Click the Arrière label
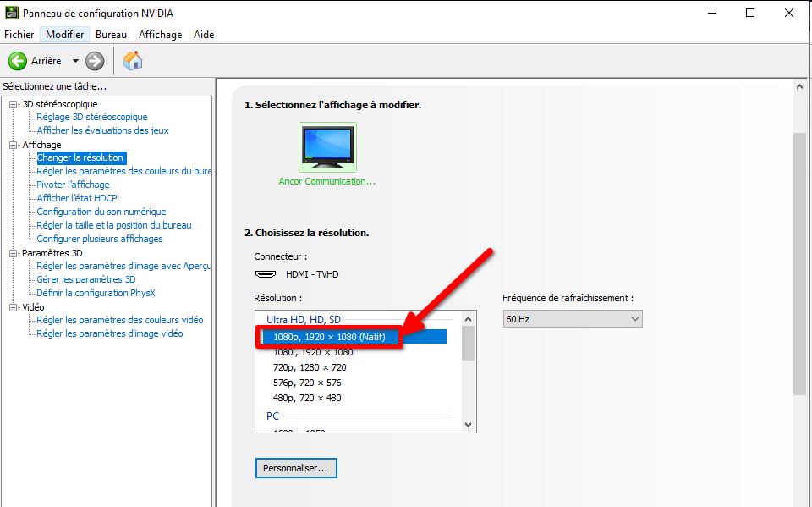812x507 pixels. pyautogui.click(x=46, y=61)
